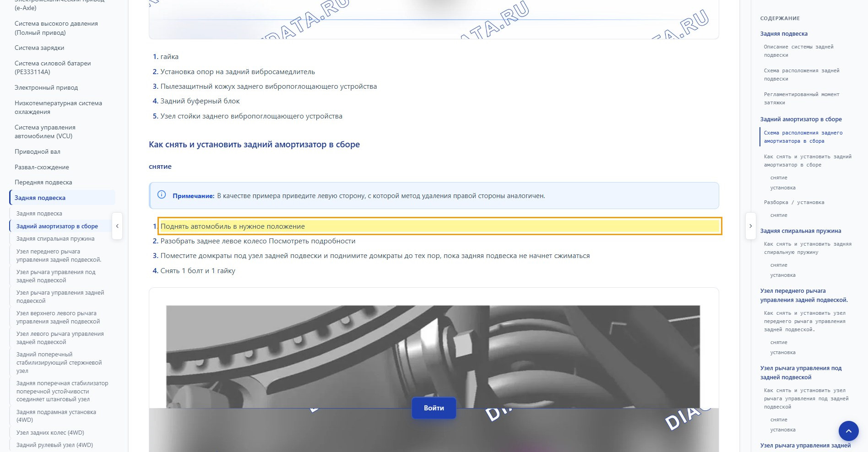
Task: Click step Разобрать заднее левое колесо
Action: pyautogui.click(x=258, y=241)
